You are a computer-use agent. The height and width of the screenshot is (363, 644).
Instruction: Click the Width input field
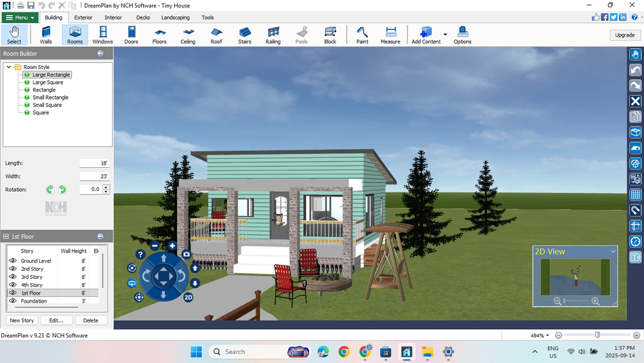pos(94,176)
